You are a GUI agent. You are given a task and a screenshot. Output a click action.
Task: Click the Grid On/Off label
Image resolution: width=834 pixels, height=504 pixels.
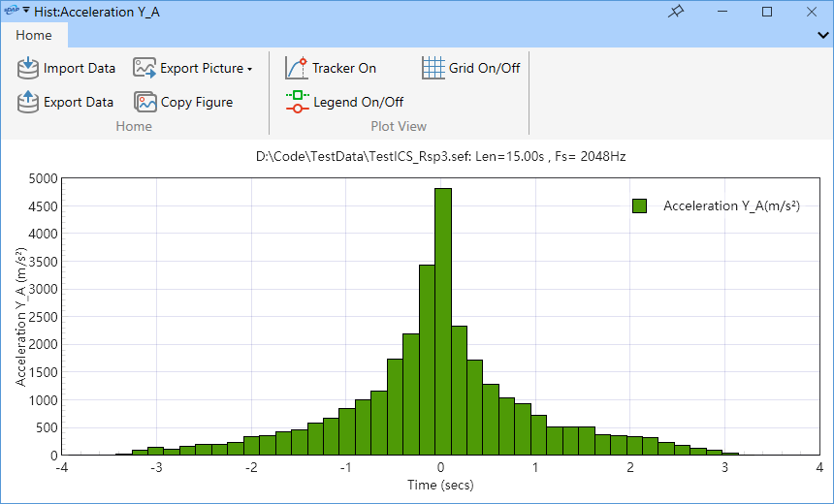[485, 68]
